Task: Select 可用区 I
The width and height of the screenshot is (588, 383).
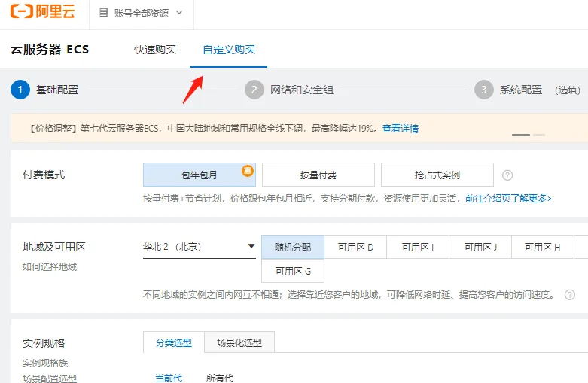Action: (x=418, y=247)
